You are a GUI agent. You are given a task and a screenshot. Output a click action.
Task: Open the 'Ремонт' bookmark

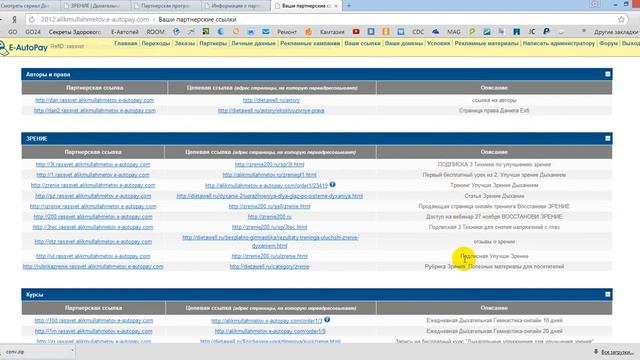(x=287, y=31)
